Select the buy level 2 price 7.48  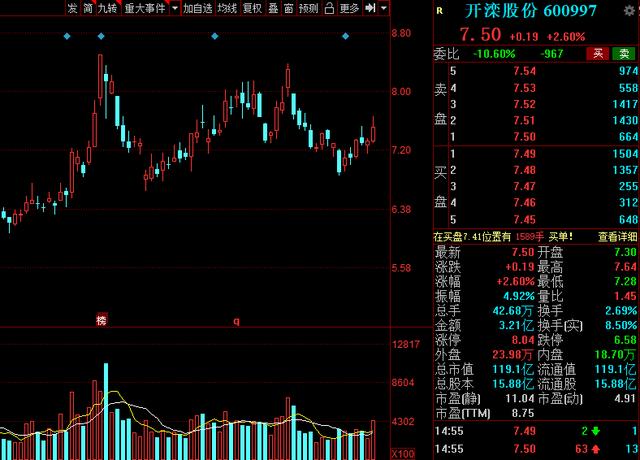coord(524,170)
